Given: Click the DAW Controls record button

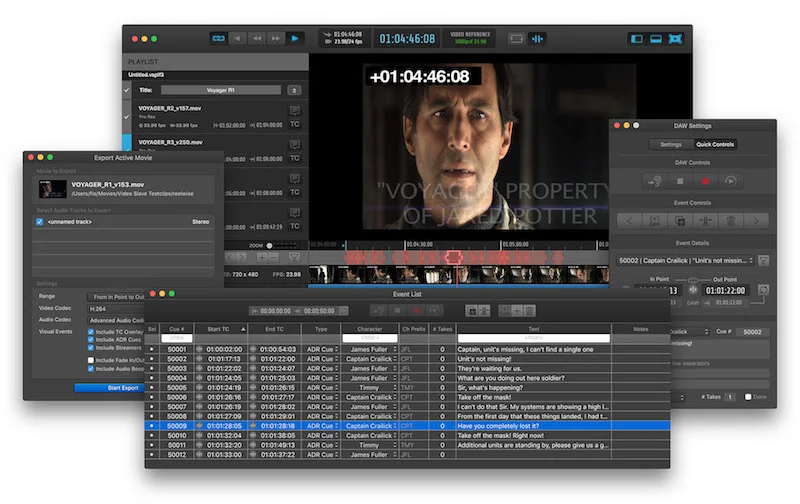Looking at the screenshot, I should coord(705,181).
